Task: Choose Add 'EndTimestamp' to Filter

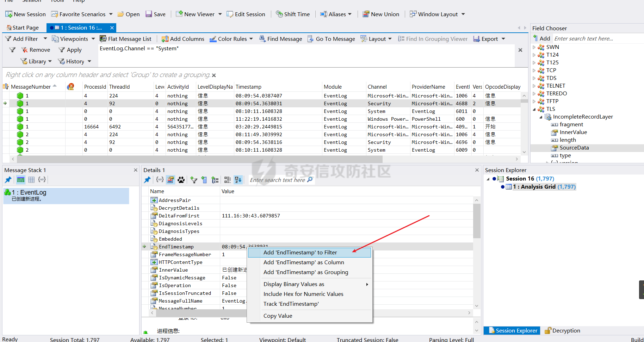Action: (x=300, y=252)
